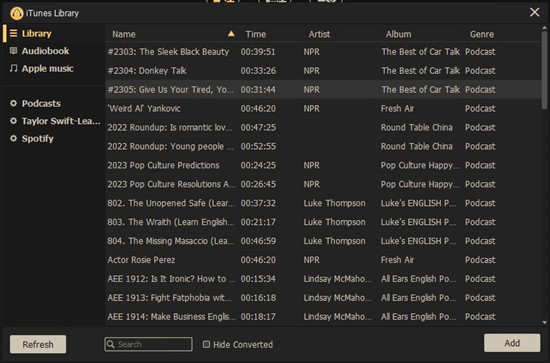Enable the Hide Converted checkbox
The height and width of the screenshot is (363, 550).
(x=206, y=344)
